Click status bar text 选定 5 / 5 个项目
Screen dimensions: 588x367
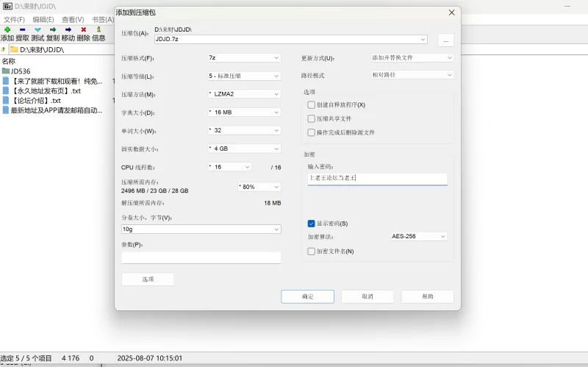coord(26,358)
